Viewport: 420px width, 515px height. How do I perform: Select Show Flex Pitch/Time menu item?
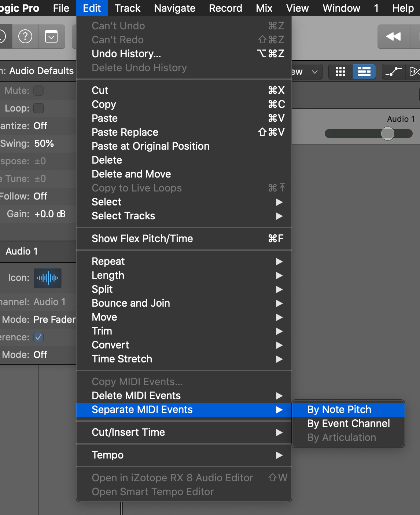pyautogui.click(x=142, y=238)
